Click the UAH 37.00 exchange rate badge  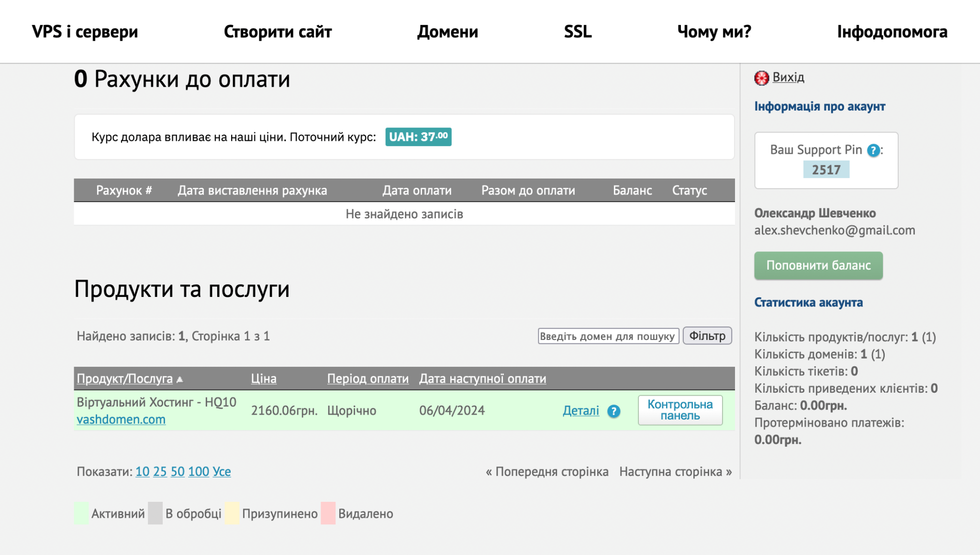click(x=418, y=136)
